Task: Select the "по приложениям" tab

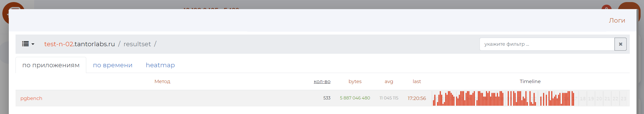Action: pos(51,65)
